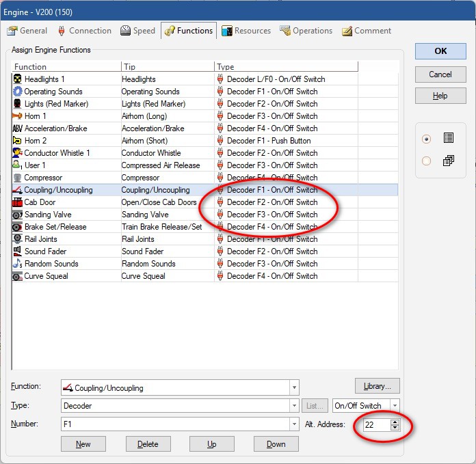Open the Function dropdown showing Coupling/Uncoupling
The height and width of the screenshot is (464, 476).
click(294, 387)
